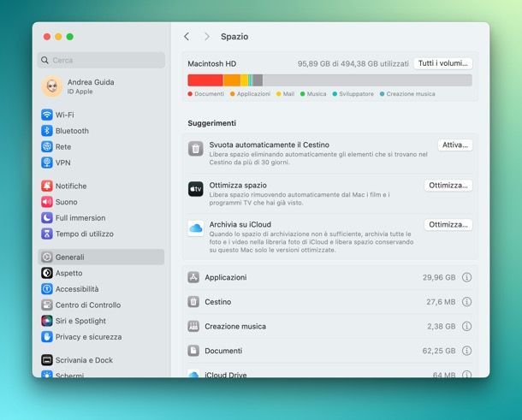The height and width of the screenshot is (420, 522).
Task: Click the trash icon beside Svuota automaticamente
Action: [196, 149]
